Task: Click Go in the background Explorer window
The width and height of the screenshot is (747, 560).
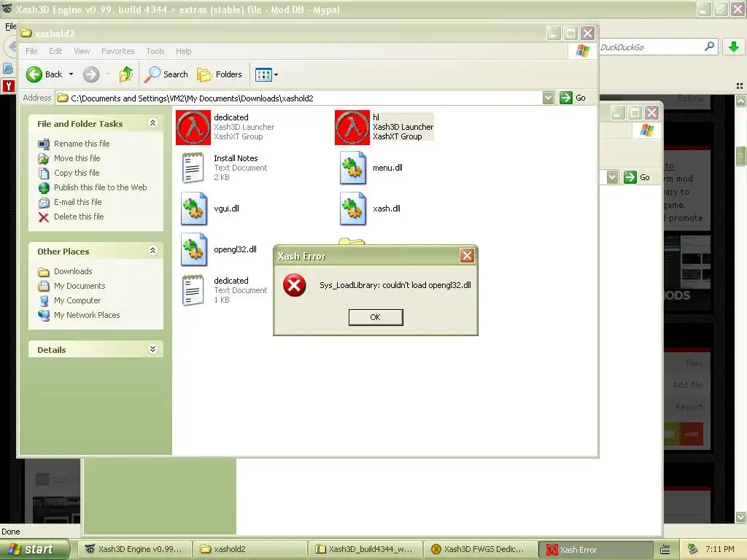Action: click(637, 177)
